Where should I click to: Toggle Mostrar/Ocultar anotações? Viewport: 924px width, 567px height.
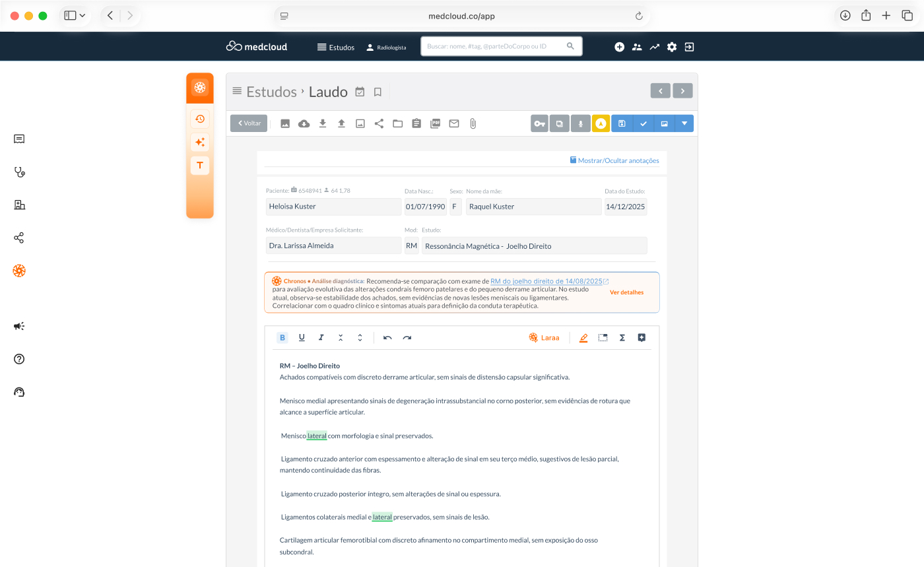614,160
